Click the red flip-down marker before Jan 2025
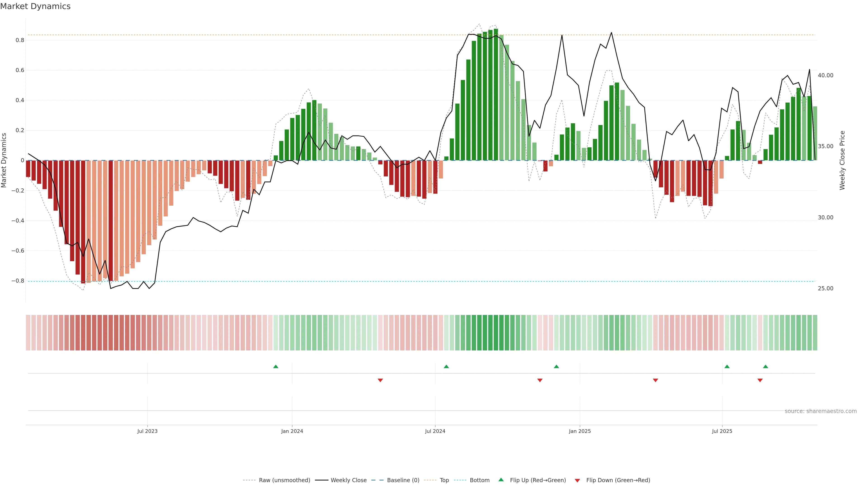 [540, 380]
